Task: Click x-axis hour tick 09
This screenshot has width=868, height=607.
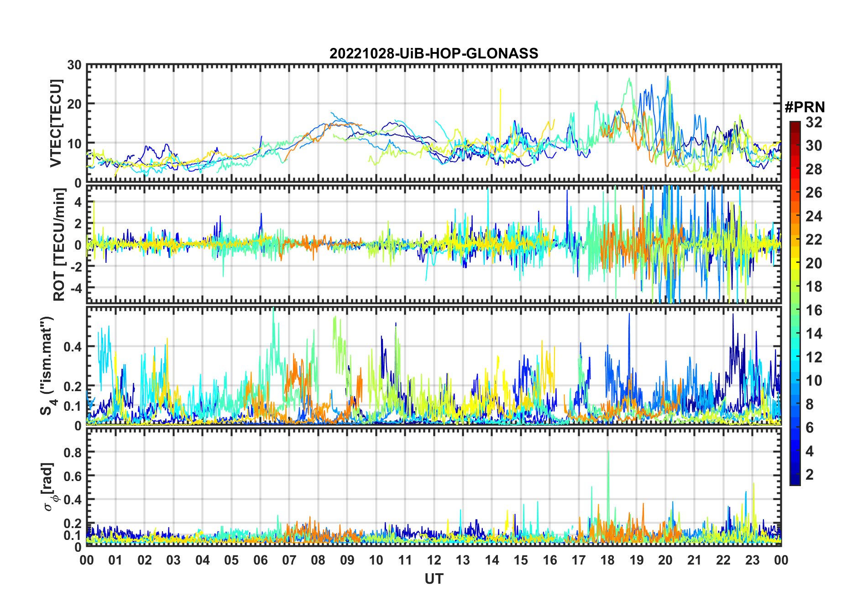Action: [347, 560]
